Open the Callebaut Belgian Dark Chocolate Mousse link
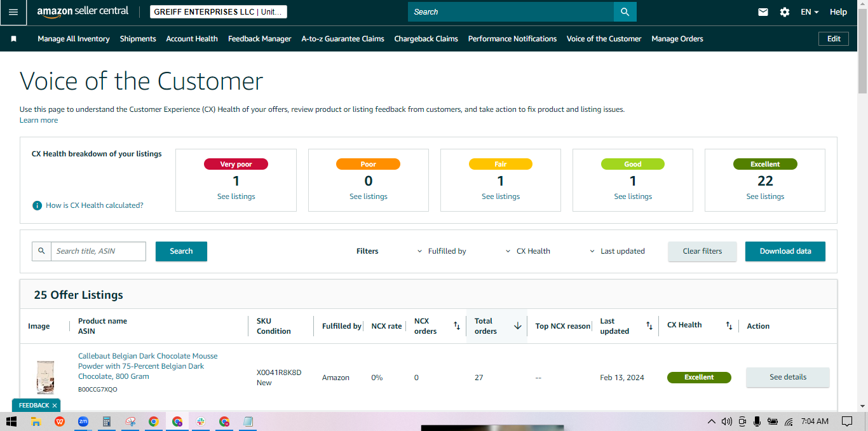Image resolution: width=868 pixels, height=431 pixels. click(x=147, y=366)
